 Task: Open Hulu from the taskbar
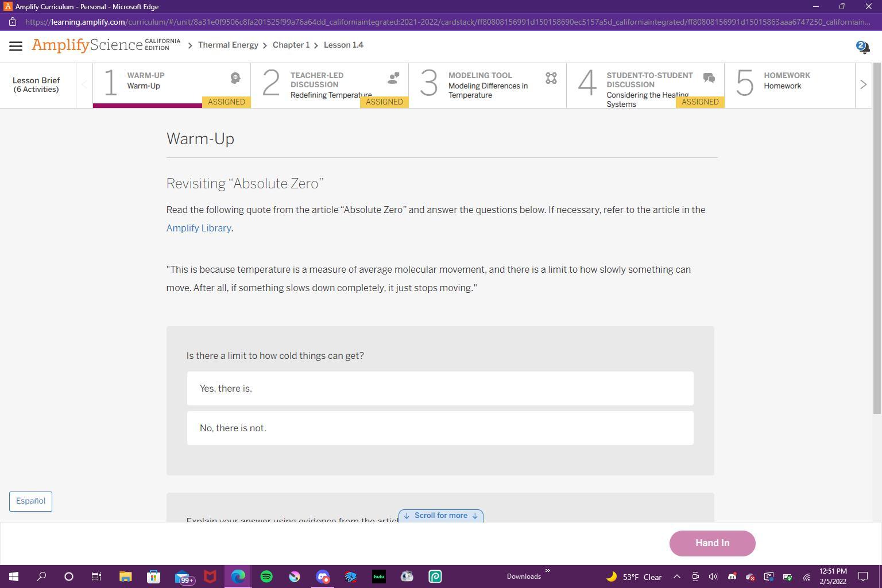[x=379, y=577]
